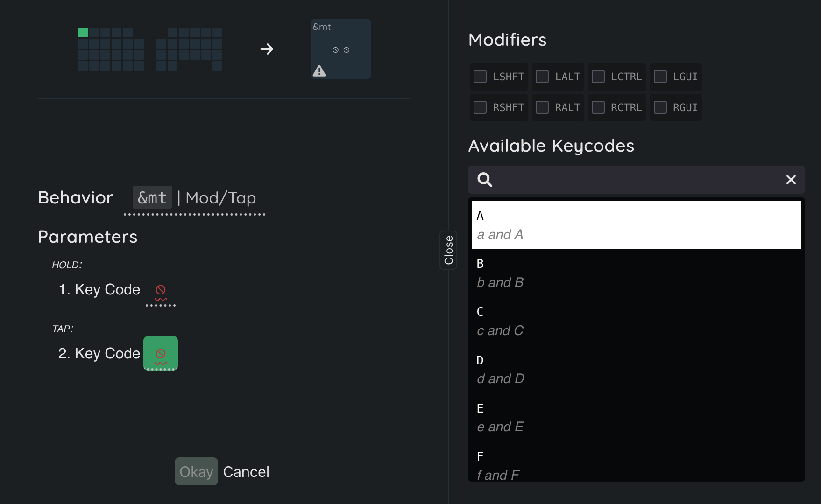Clear the keycode search with X icon
Screen dimensions: 821x504
point(791,180)
